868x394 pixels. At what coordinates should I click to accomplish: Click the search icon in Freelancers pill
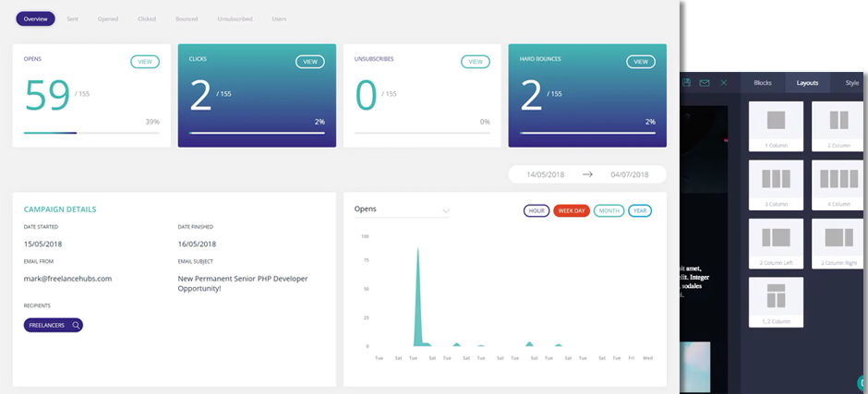click(76, 325)
